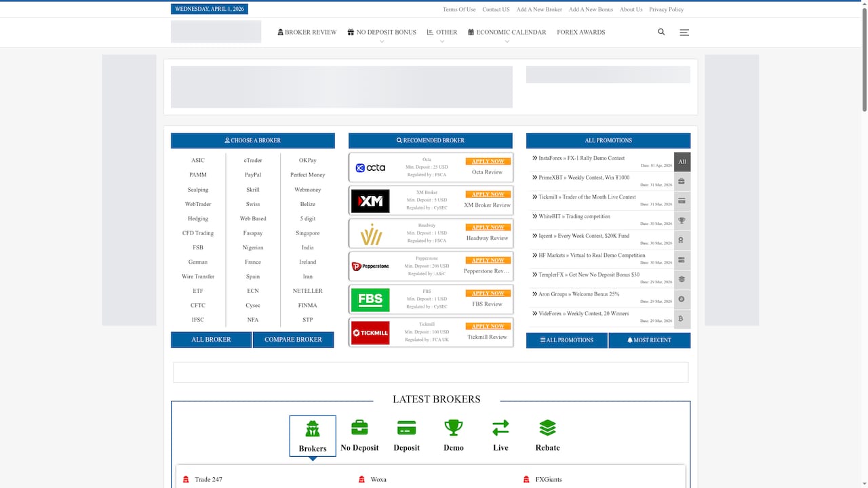Toggle the PayPal payment filter

[252, 174]
